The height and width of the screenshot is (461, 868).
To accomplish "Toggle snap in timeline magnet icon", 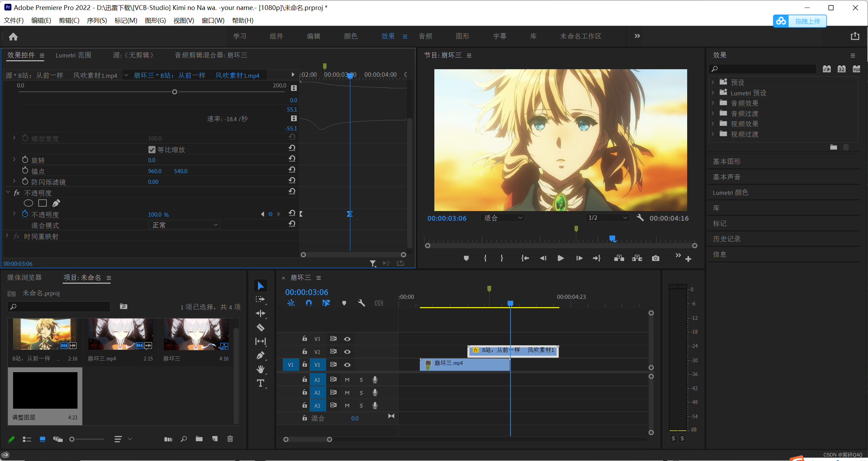I will point(309,303).
